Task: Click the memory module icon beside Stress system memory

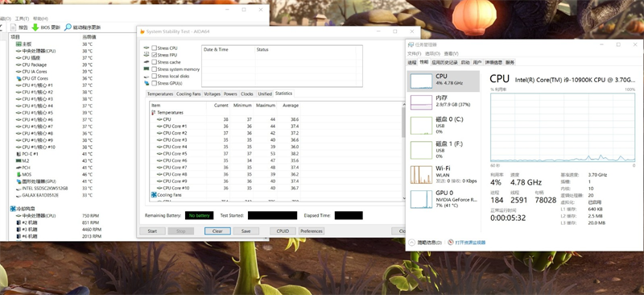Action: click(x=147, y=69)
